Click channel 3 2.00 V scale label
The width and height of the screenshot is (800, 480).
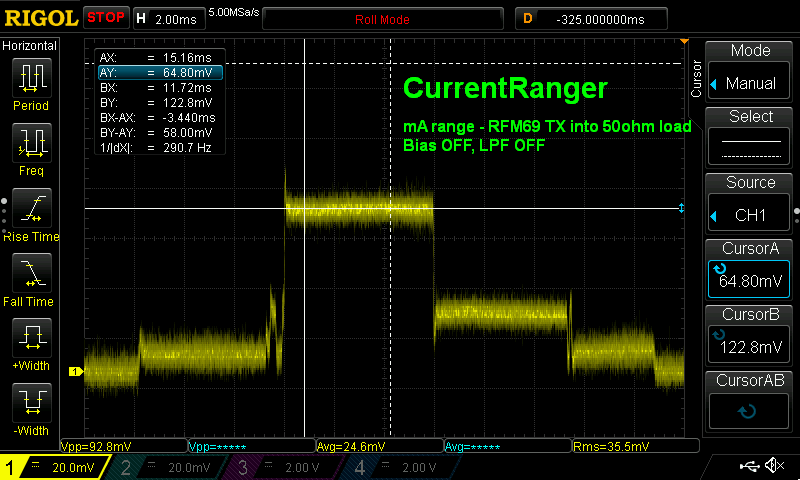[x=302, y=467]
